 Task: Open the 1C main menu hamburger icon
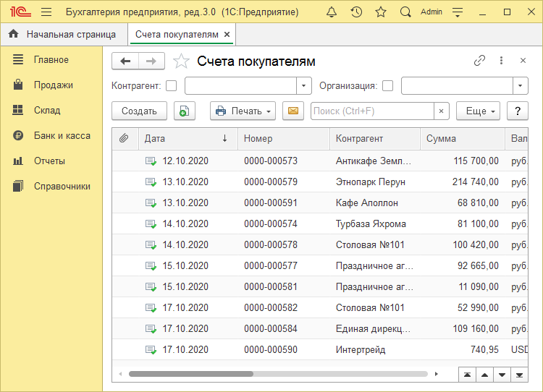point(46,12)
